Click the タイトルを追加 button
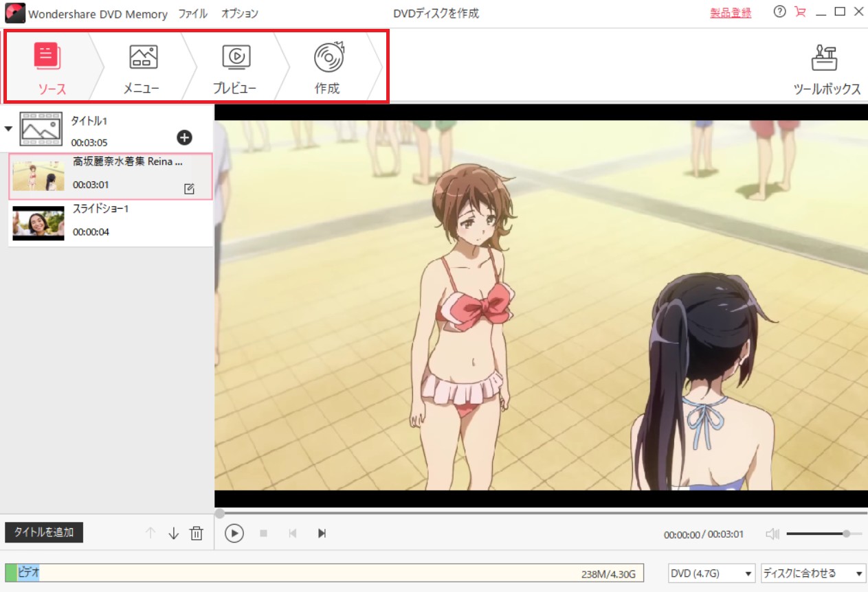The image size is (868, 592). click(x=44, y=532)
